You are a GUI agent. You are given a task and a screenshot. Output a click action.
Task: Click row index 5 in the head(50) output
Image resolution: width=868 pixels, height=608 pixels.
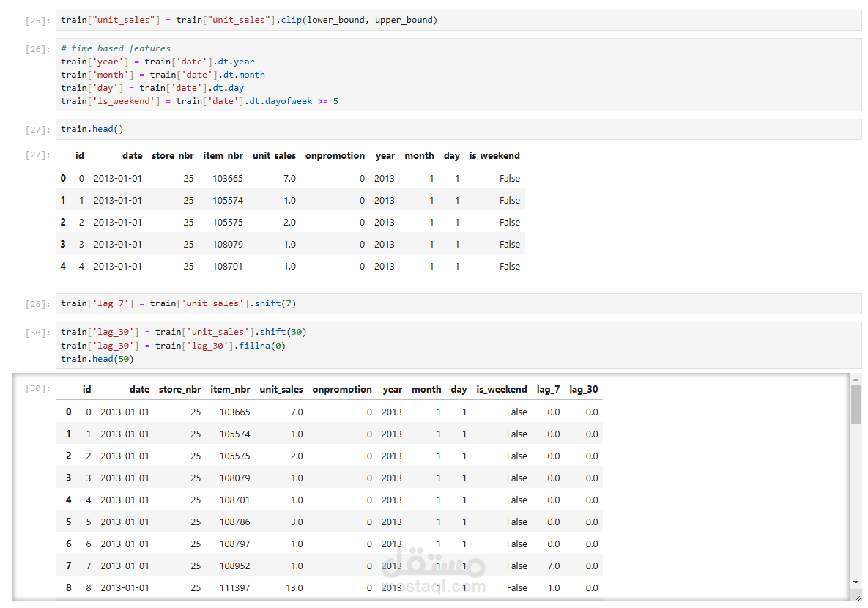pyautogui.click(x=69, y=522)
